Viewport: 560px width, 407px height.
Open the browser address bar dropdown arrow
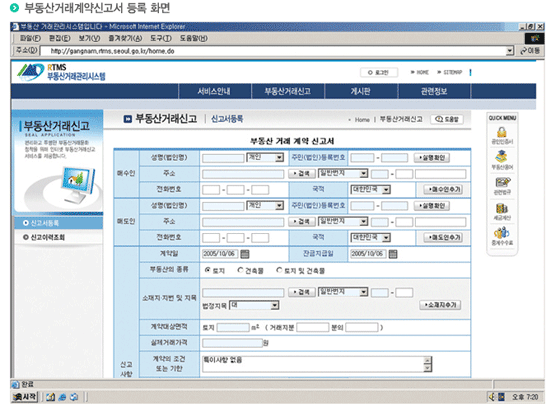[x=510, y=51]
